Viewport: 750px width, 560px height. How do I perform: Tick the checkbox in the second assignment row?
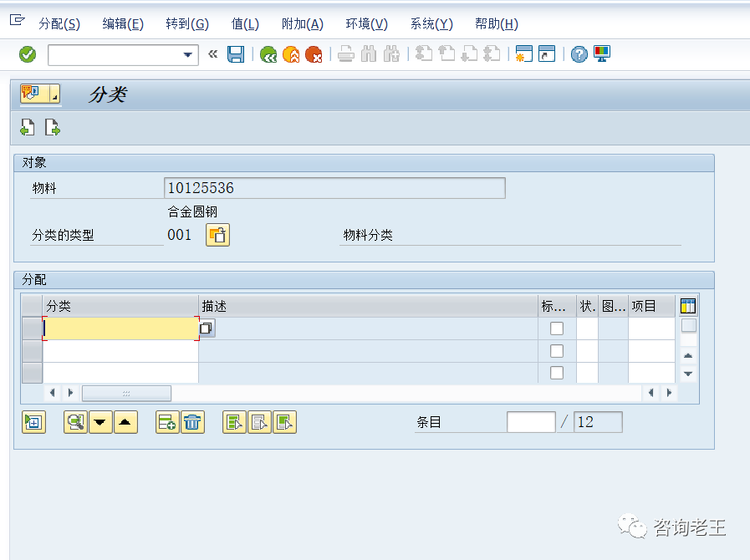click(x=557, y=351)
